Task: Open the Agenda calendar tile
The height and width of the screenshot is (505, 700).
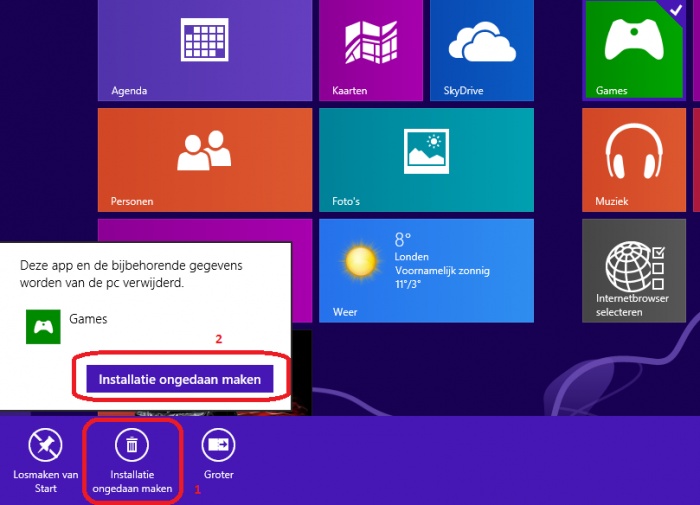Action: [x=205, y=50]
